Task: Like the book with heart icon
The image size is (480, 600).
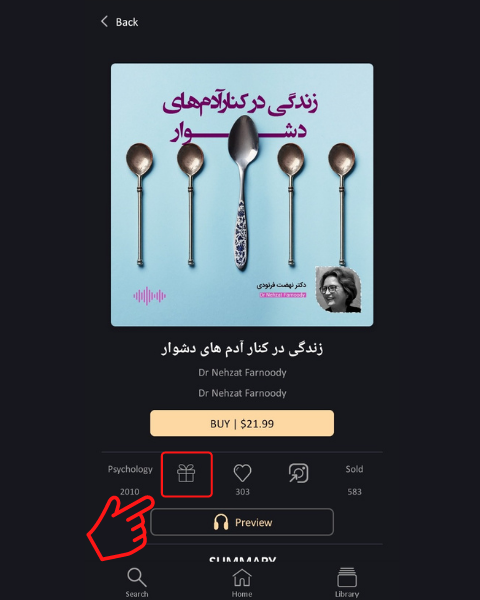Action: (242, 473)
